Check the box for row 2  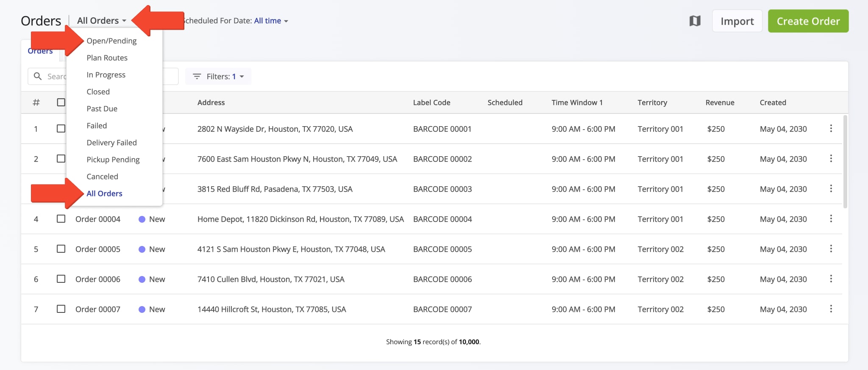pyautogui.click(x=61, y=158)
